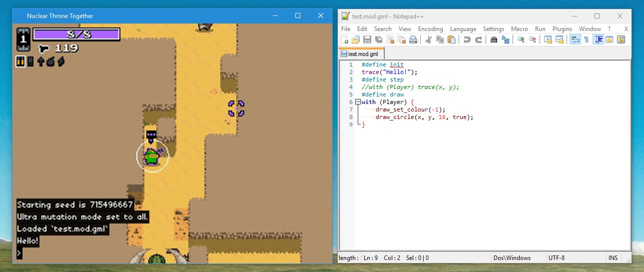This screenshot has width=644, height=272.
Task: Click the draw_set_colour(-1) code line
Action: (410, 109)
